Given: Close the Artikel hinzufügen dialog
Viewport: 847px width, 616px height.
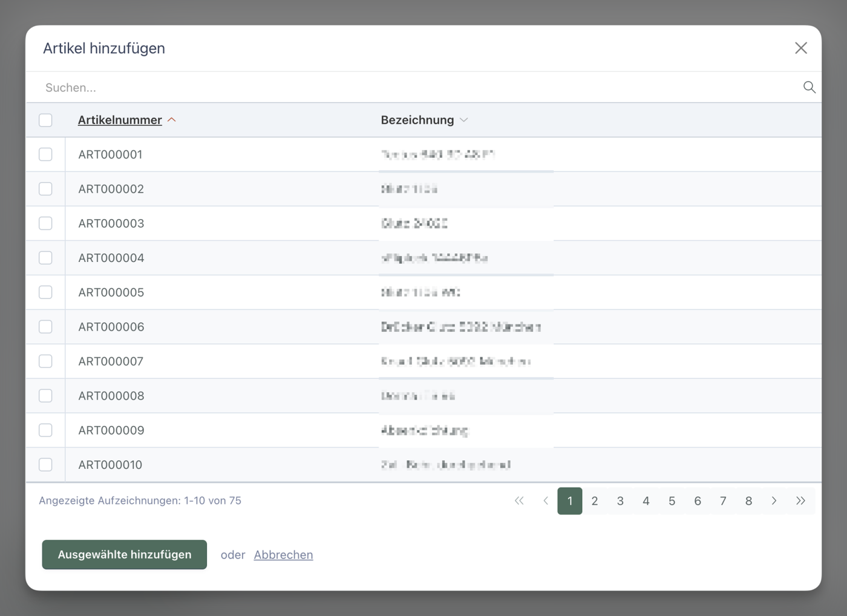Looking at the screenshot, I should (x=800, y=48).
